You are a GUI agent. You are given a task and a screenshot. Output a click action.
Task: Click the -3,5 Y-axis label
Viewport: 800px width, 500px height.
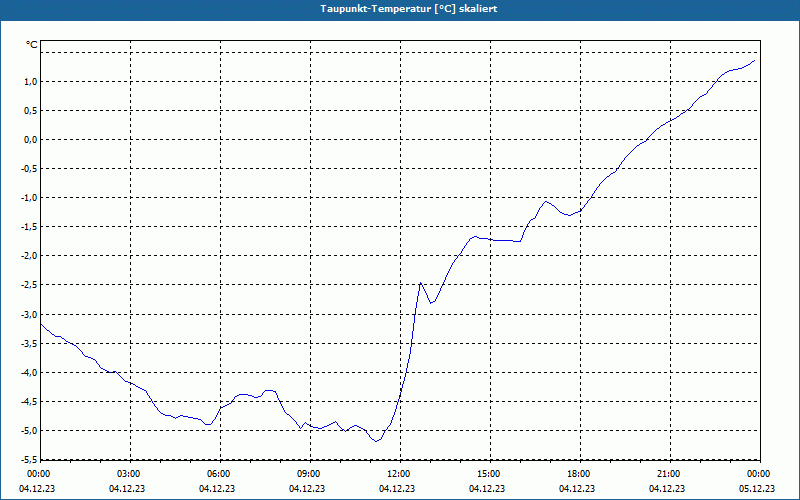click(29, 343)
